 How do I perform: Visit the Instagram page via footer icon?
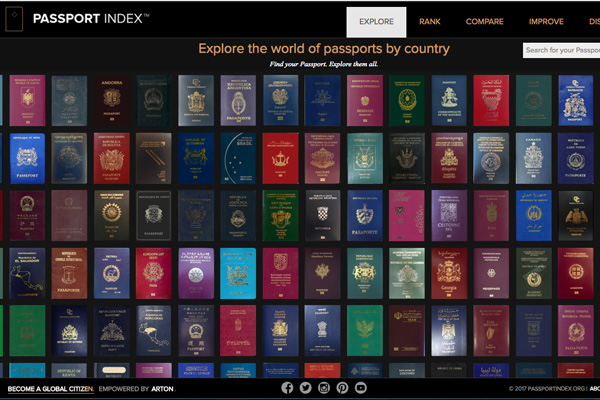coord(324,388)
